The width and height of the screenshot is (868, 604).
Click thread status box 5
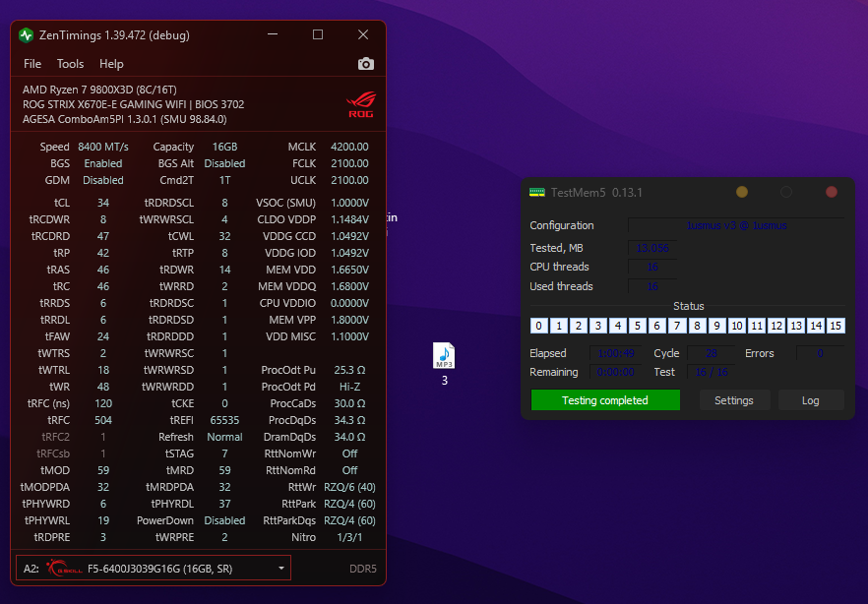coord(637,326)
